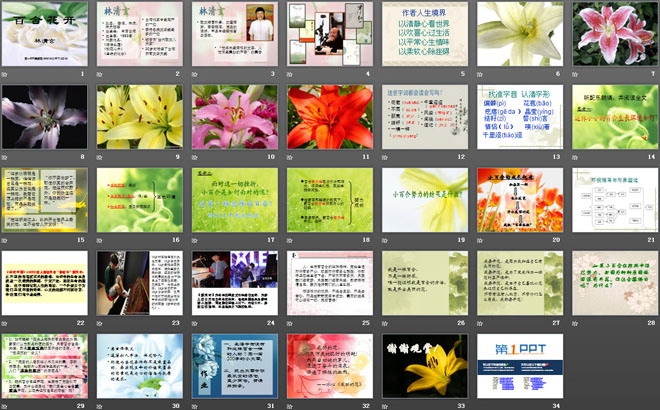The image size is (660, 410).
Task: Click the animation star icon under slide 18
Action: pos(290,240)
